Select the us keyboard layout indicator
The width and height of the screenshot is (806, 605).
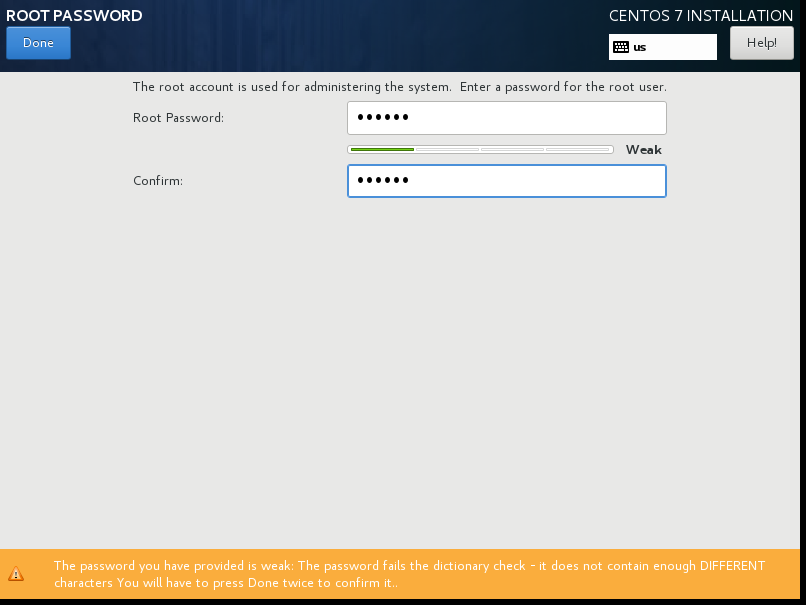pos(663,47)
